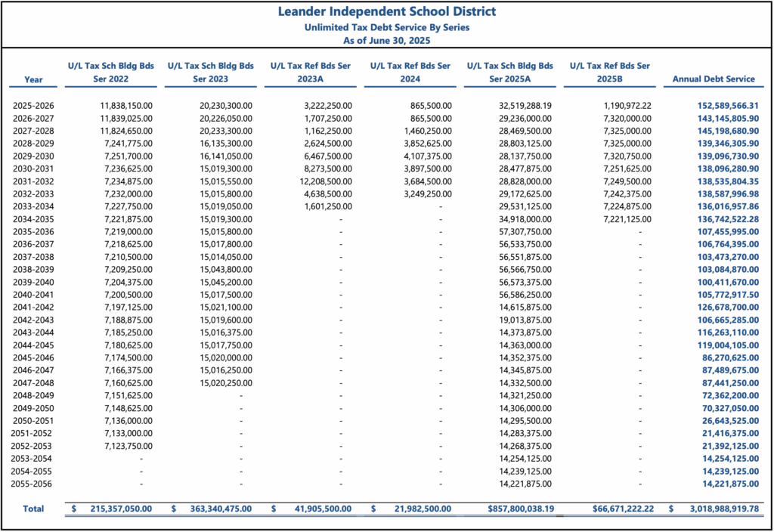Select the cell 1,190,972.22

pos(627,106)
